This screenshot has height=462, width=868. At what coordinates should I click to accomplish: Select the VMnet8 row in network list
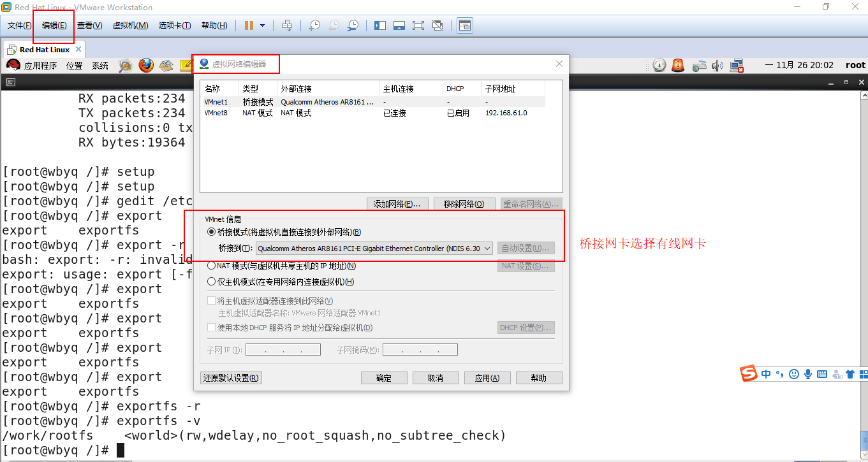click(x=373, y=113)
